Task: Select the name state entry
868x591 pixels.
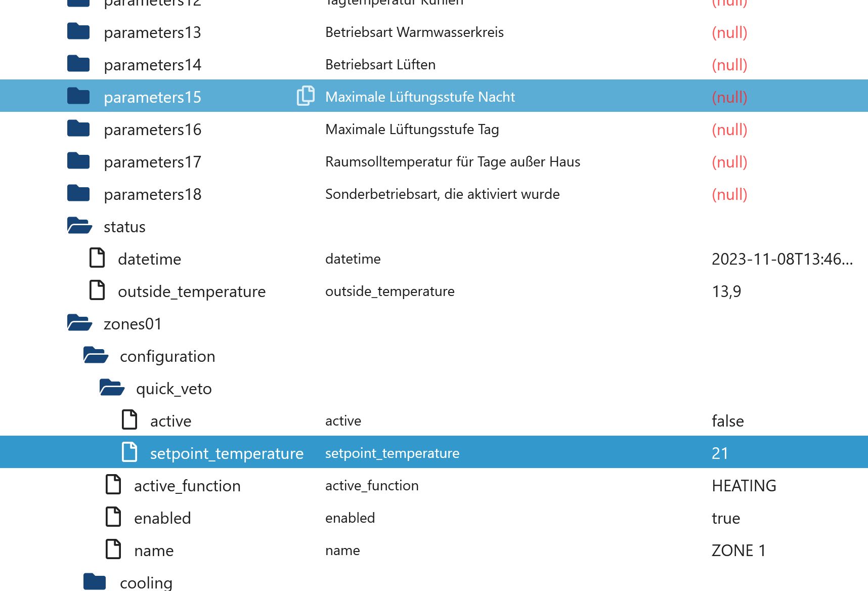Action: tap(154, 551)
